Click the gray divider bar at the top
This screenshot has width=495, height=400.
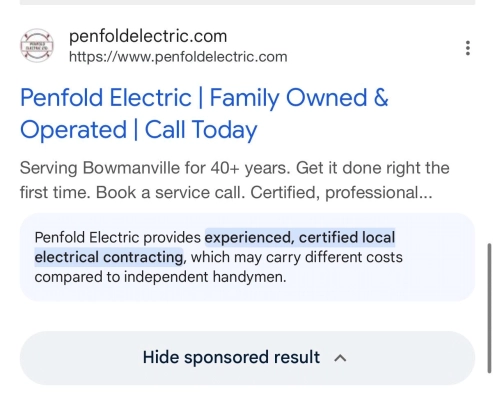click(x=247, y=2)
